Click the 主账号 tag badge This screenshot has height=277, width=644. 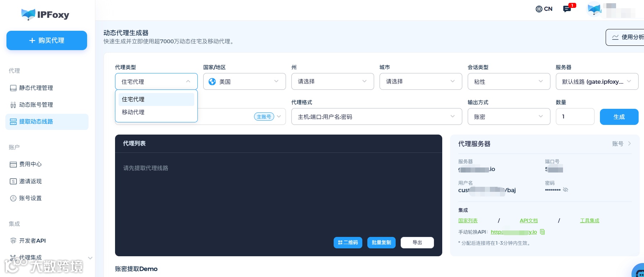264,117
